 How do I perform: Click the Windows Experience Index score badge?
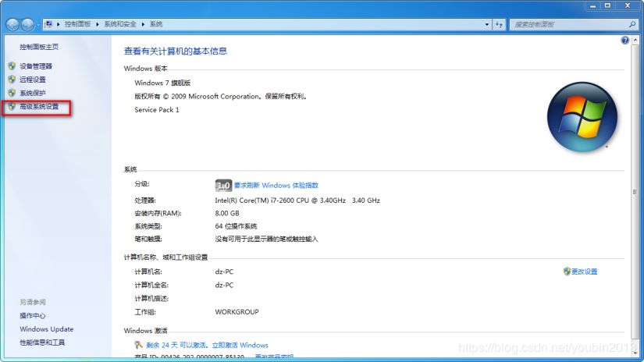[x=223, y=186]
